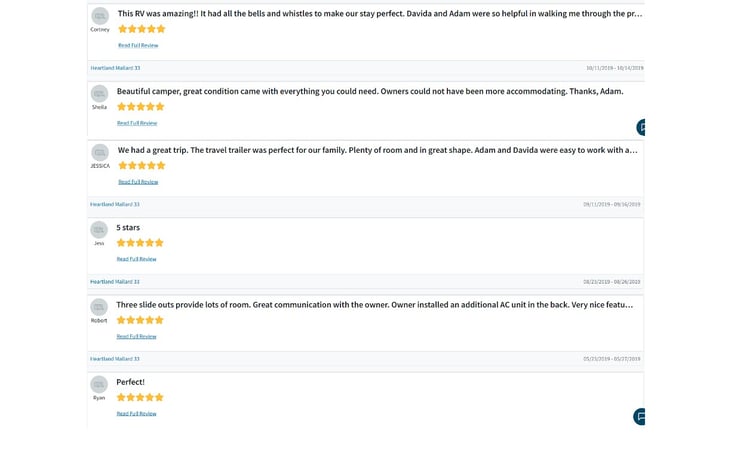The height and width of the screenshot is (469, 731).
Task: Read Sheila's full review
Action: [137, 123]
